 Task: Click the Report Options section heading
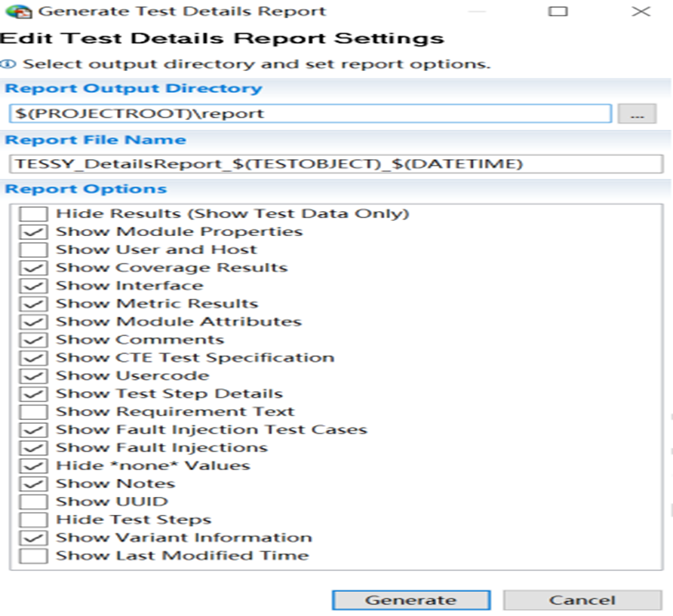(x=86, y=189)
